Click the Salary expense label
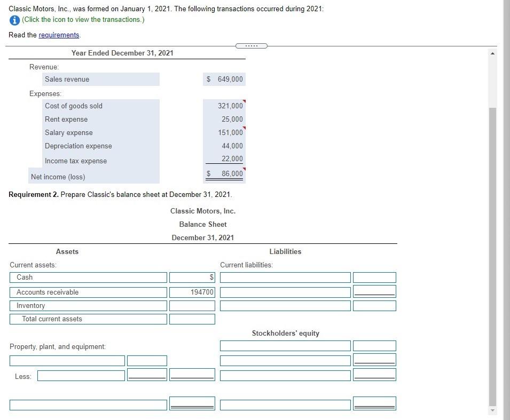Viewport: 510px width, 420px height. (x=69, y=133)
